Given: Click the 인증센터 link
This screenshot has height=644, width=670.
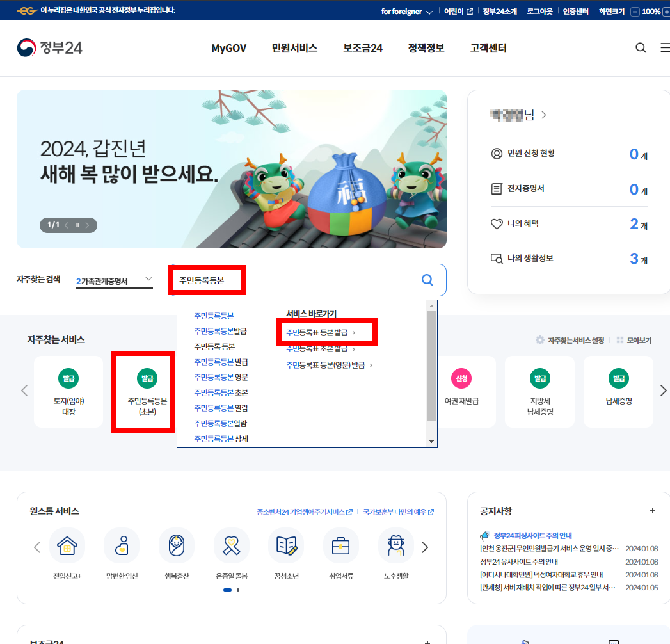Looking at the screenshot, I should coord(575,12).
